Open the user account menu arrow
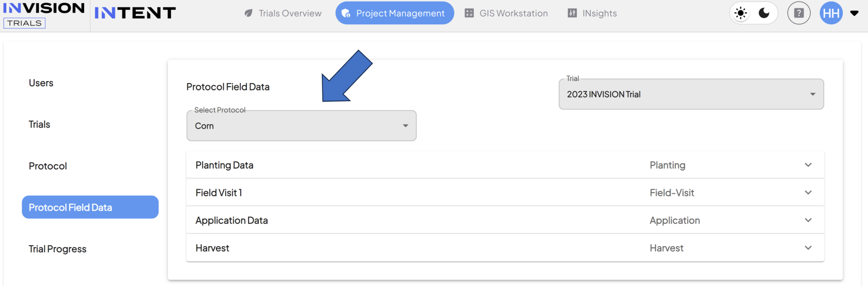 pyautogui.click(x=855, y=13)
